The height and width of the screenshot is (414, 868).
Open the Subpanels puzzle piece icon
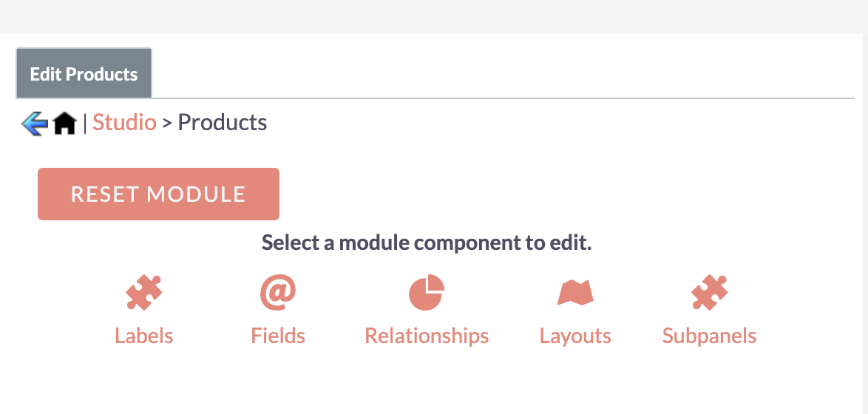[x=710, y=292]
